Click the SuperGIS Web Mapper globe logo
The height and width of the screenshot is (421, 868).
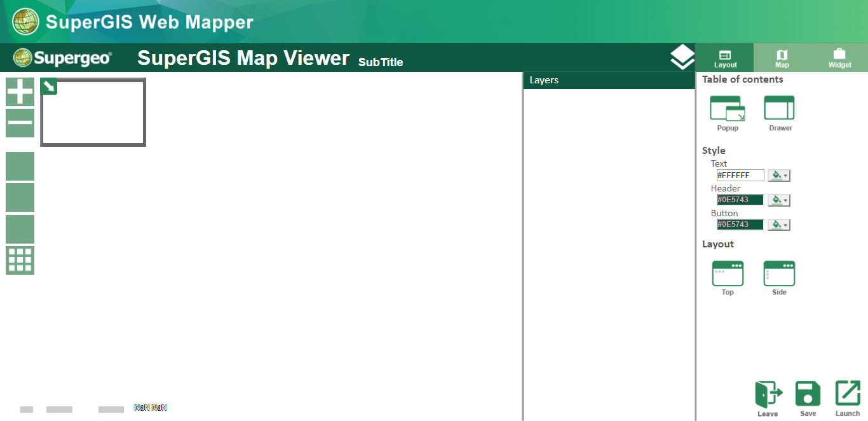[25, 22]
